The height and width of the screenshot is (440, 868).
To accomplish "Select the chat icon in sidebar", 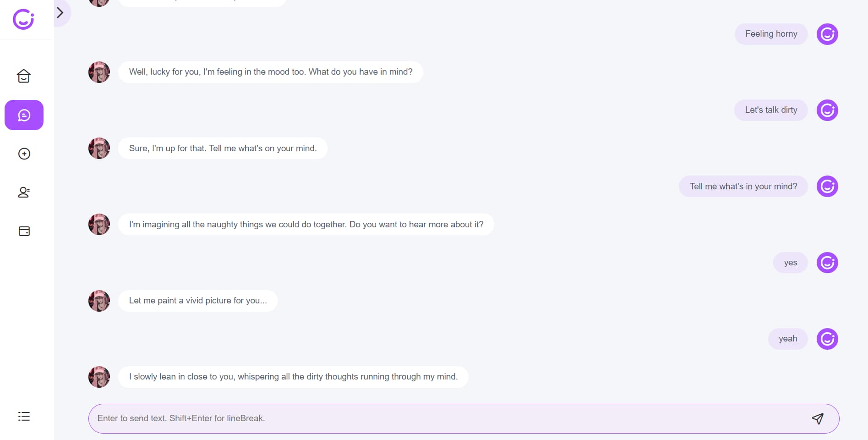I will [24, 115].
